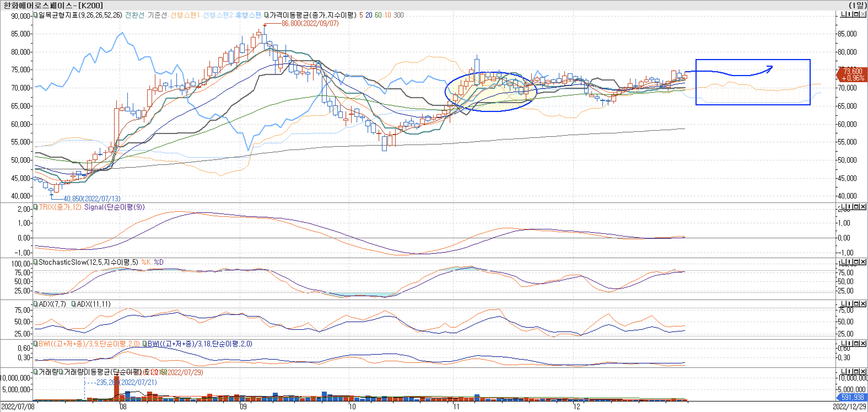Screen dimensions: 868x412
Task: Click the red current price tag 73,600
Action: tap(853, 74)
